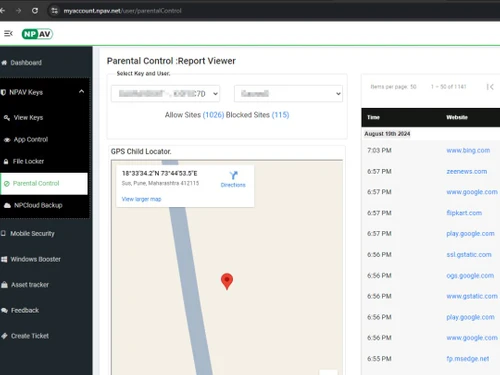Click the Windows Booster windows icon
Image resolution: width=500 pixels, height=375 pixels.
[4, 259]
